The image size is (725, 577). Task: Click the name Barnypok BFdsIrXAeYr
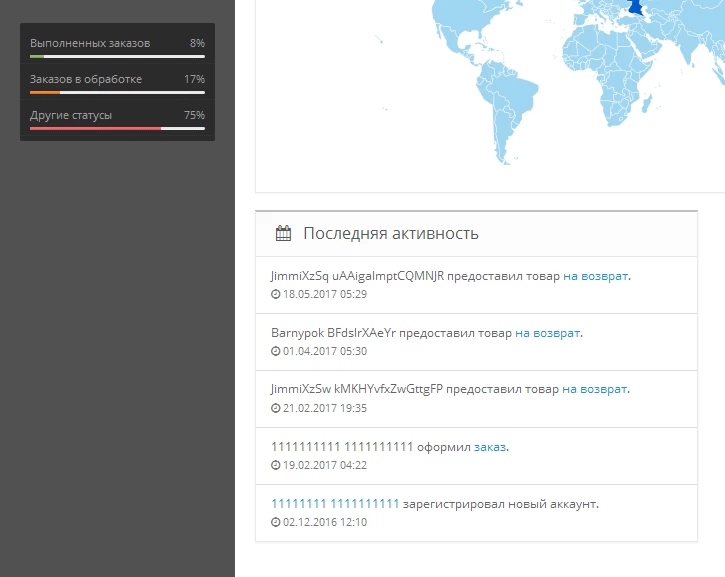(333, 333)
